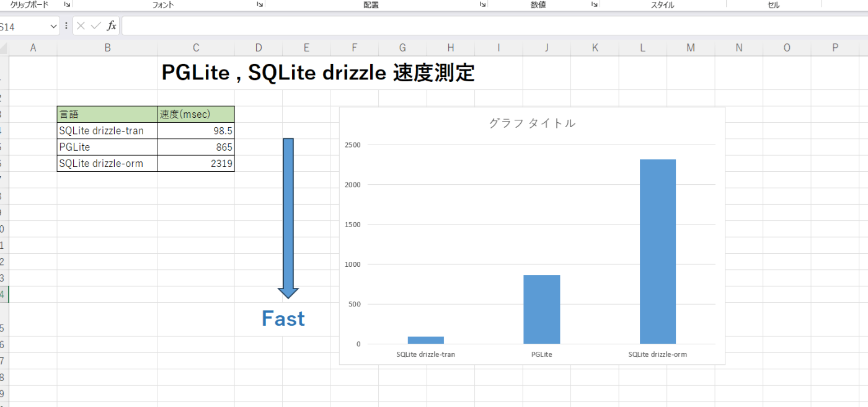Select column A header

33,48
